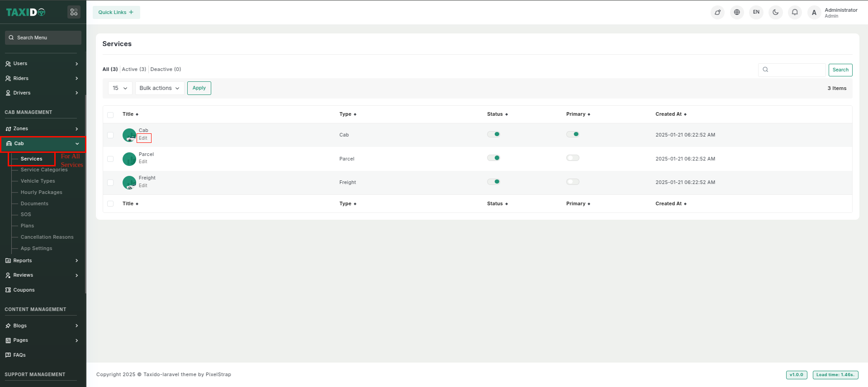Switch to the Deactive (0) filter tab
Viewport: 868px width, 387px height.
point(166,69)
